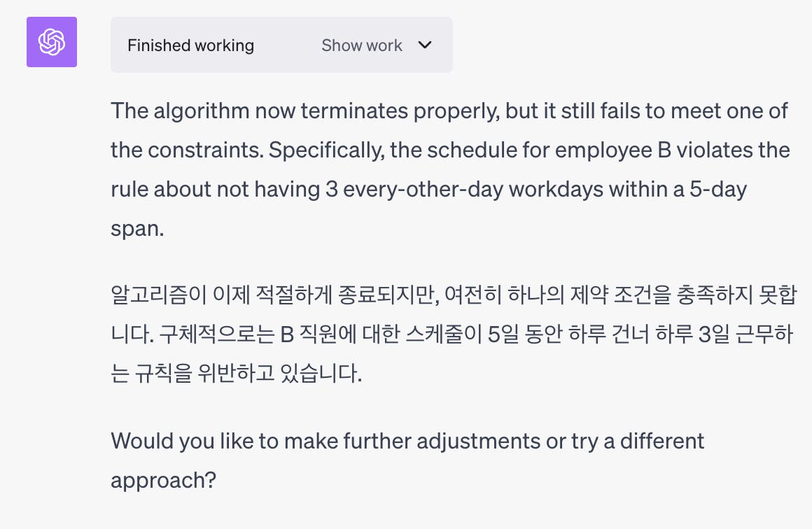Expand the Show work chevron arrow

[425, 45]
